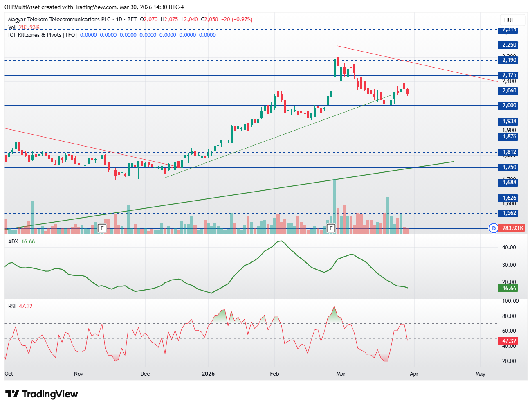Viewport: 532px width, 408px height.
Task: Click the 1,812 price level label
Action: click(x=508, y=152)
